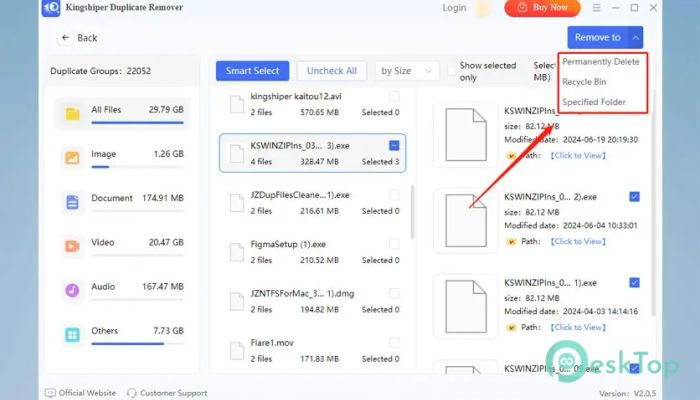Select the Image category label
Screen dimensions: 700x400
point(104,154)
